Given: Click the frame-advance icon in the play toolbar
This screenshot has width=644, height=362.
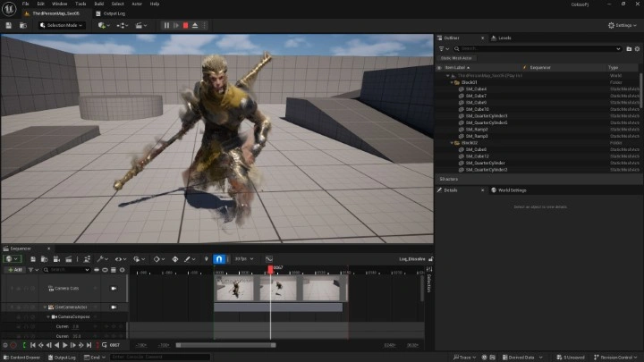Looking at the screenshot, I should coord(175,25).
